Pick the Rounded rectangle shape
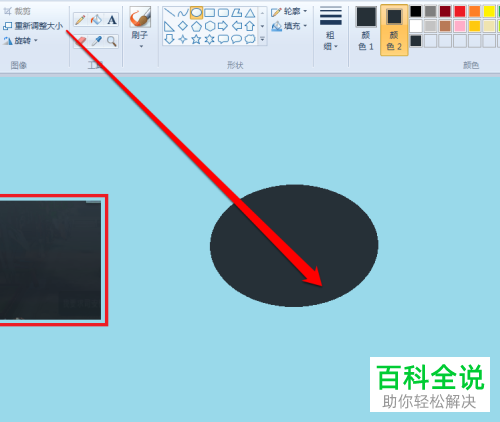 pyautogui.click(x=223, y=13)
